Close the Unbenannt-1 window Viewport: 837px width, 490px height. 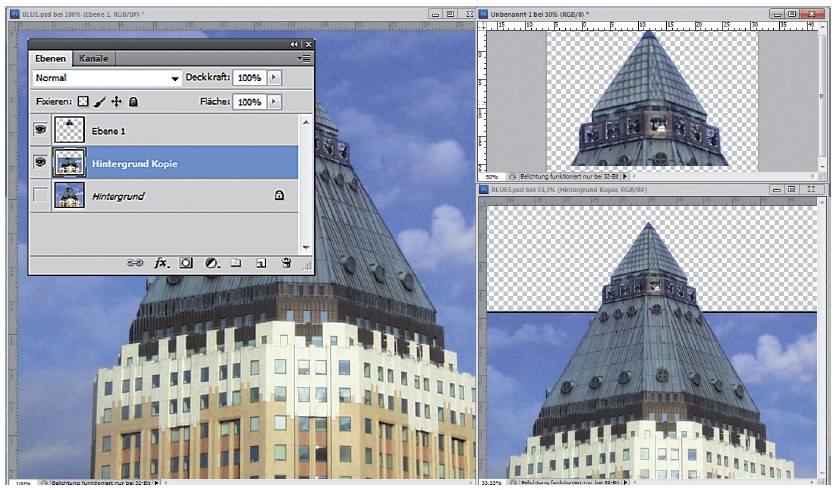pyautogui.click(x=811, y=14)
